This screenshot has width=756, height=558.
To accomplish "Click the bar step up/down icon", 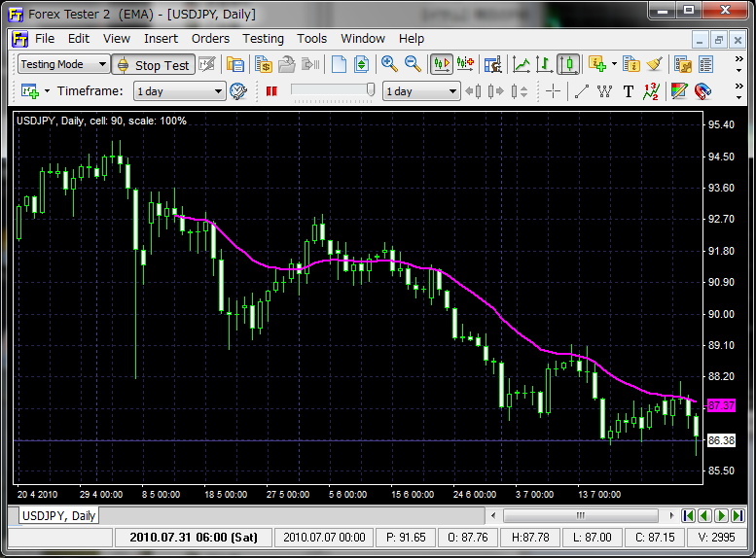I will (520, 91).
